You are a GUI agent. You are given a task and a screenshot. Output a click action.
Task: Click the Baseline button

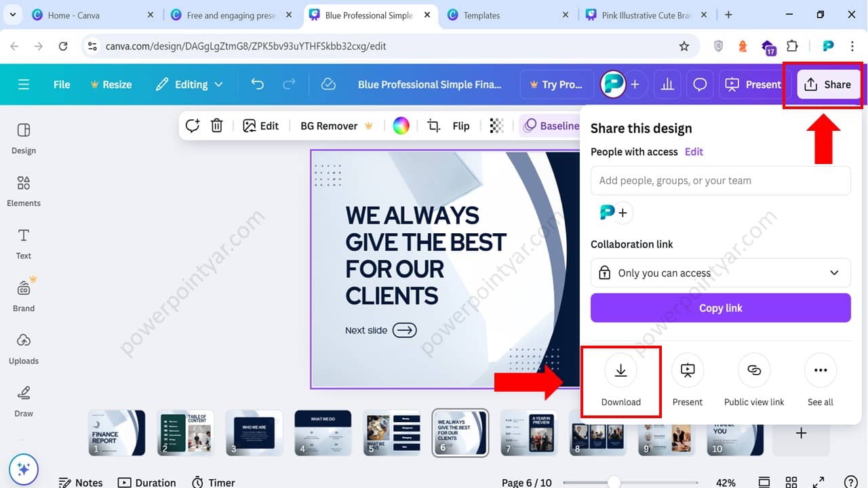[551, 125]
